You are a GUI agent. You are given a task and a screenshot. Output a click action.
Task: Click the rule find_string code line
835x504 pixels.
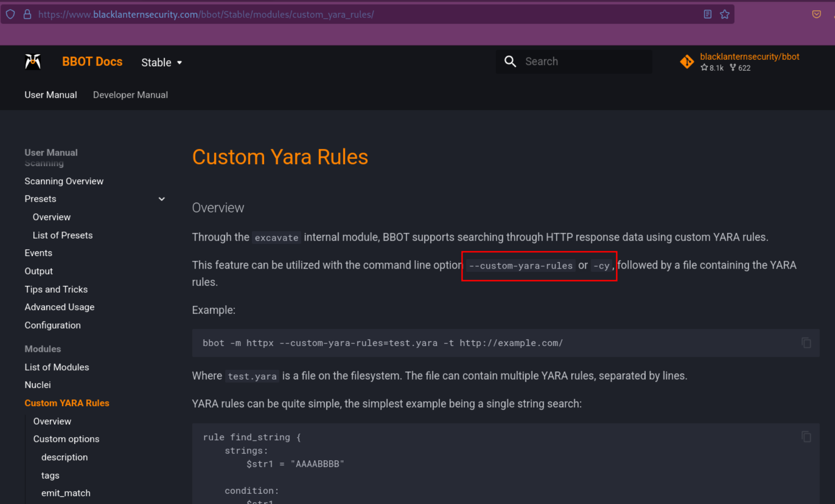point(252,438)
